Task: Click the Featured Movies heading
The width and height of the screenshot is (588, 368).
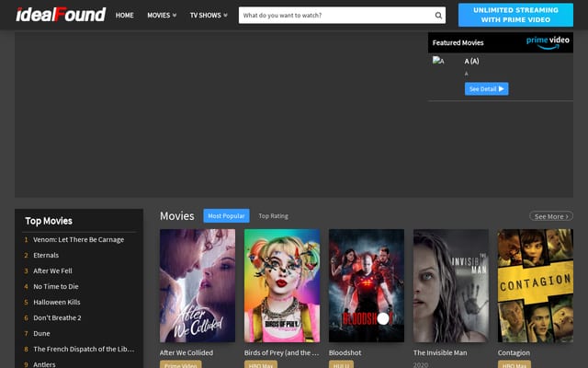Action: 458,43
